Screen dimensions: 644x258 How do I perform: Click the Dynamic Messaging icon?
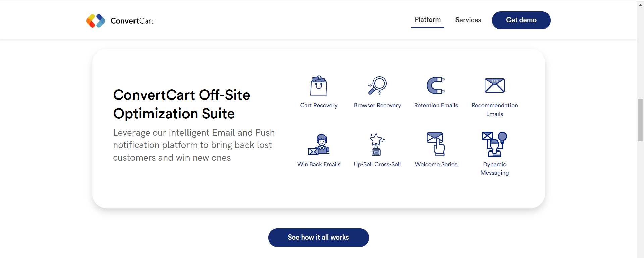[x=494, y=144]
